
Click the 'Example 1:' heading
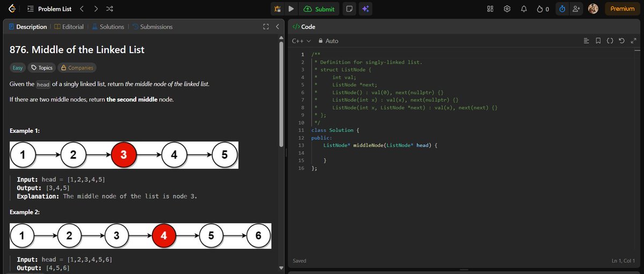pyautogui.click(x=25, y=131)
